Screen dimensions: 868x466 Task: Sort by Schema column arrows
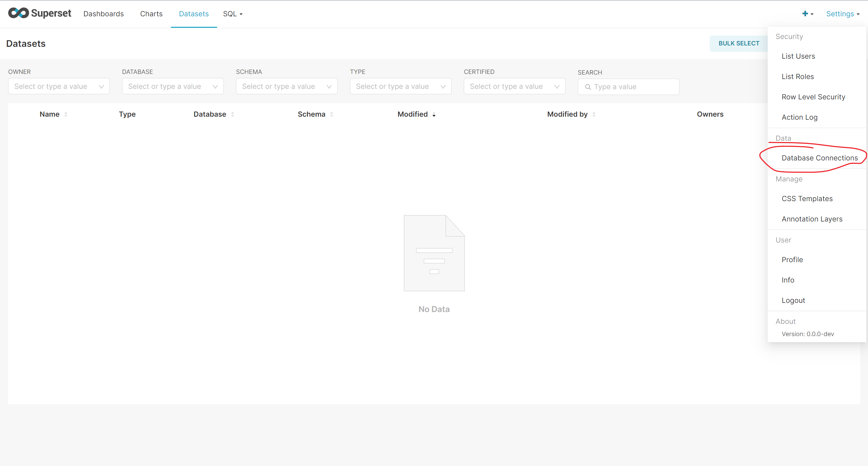332,114
